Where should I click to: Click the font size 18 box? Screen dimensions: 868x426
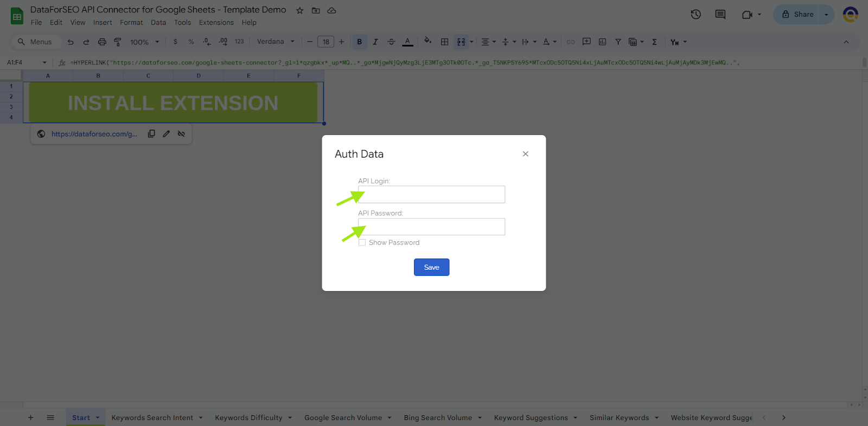(x=325, y=42)
